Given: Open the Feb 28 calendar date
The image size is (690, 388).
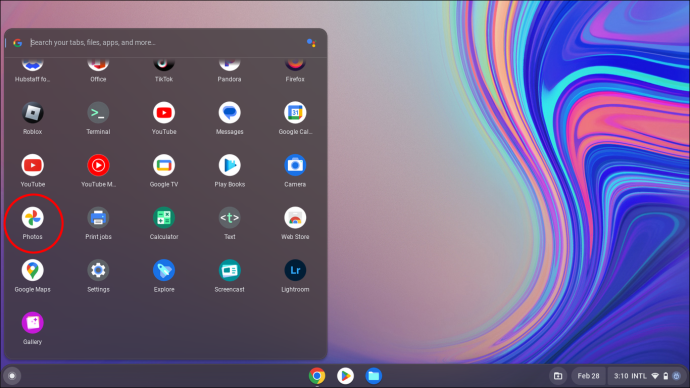Looking at the screenshot, I should pos(588,376).
